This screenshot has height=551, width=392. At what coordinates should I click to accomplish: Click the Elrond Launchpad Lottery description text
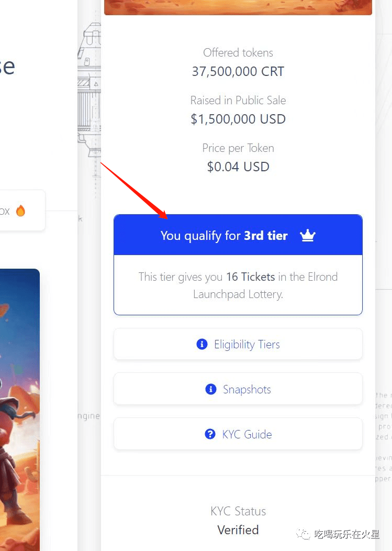pyautogui.click(x=238, y=285)
